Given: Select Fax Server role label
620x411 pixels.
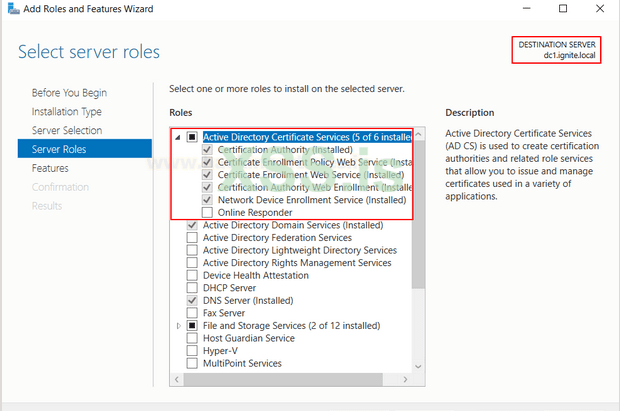Looking at the screenshot, I should (224, 313).
